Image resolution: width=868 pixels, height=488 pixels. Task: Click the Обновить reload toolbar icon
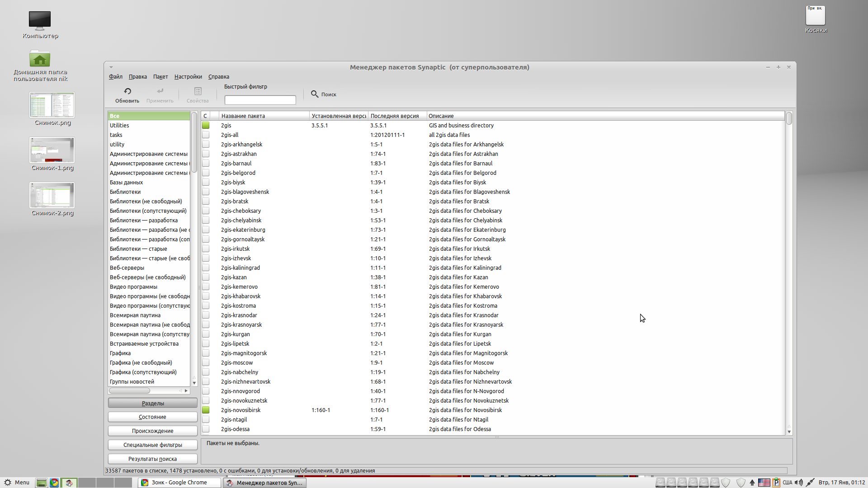(127, 91)
